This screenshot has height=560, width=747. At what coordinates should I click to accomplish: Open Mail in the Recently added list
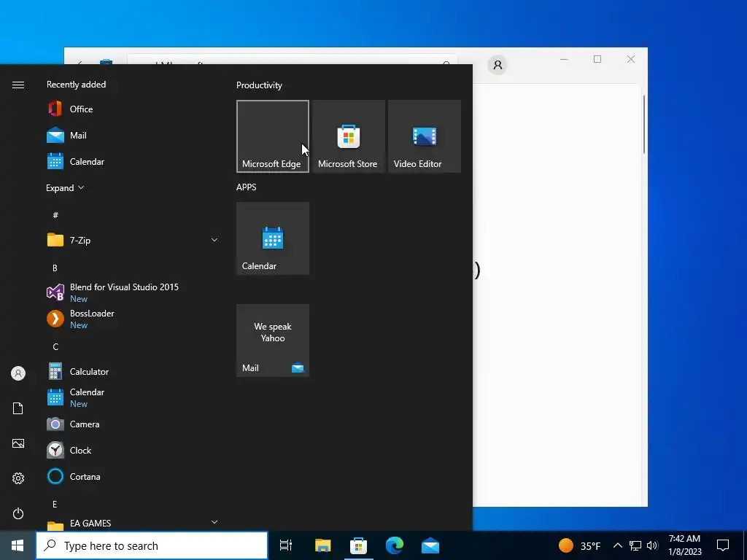click(133, 135)
